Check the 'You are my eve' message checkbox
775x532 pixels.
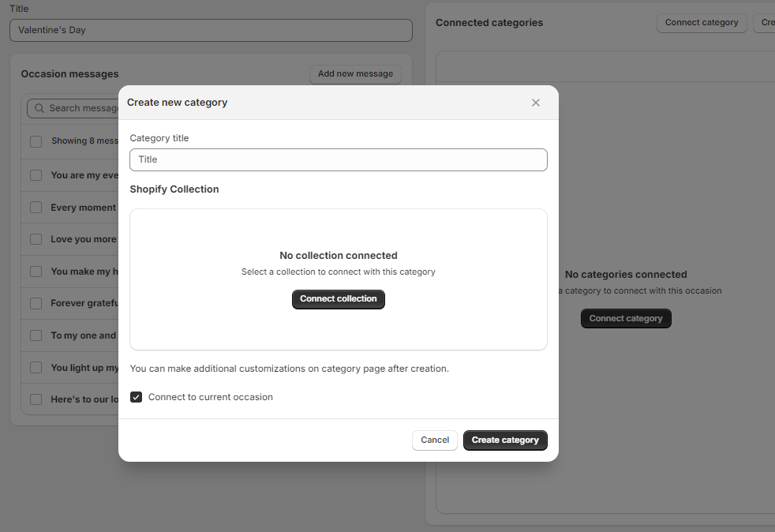[36, 175]
